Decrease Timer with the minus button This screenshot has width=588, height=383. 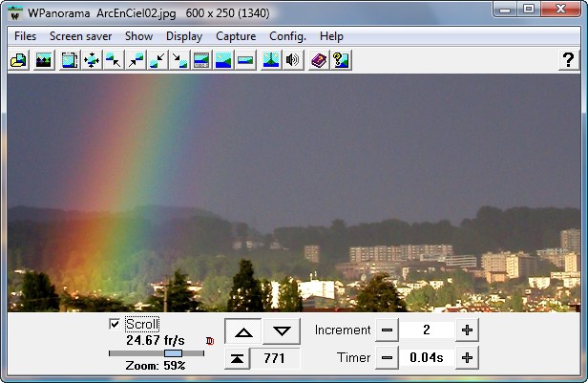(387, 358)
